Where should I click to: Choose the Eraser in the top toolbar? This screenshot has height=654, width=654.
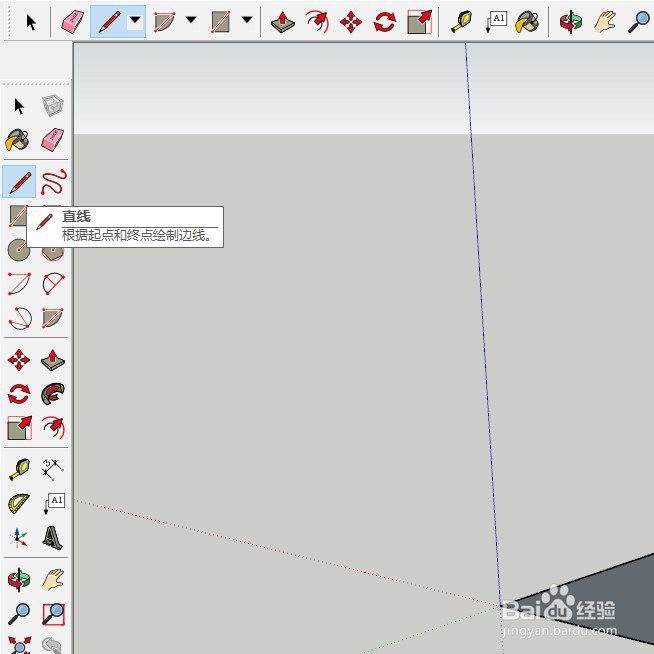(72, 22)
